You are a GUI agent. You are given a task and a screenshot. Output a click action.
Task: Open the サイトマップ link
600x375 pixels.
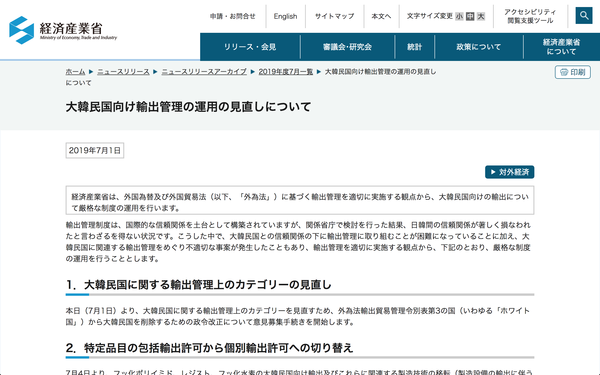[334, 16]
